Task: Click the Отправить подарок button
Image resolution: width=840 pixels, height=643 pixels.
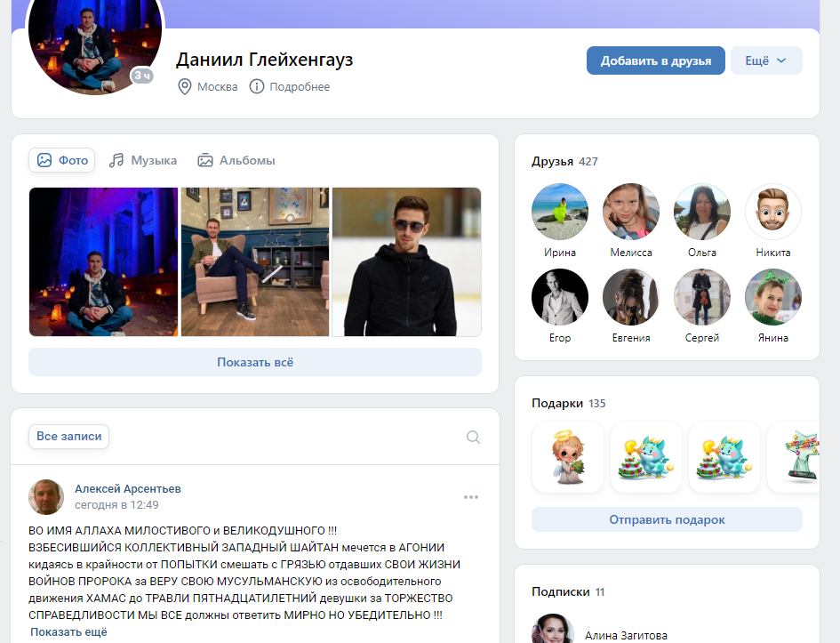Action: 667,519
